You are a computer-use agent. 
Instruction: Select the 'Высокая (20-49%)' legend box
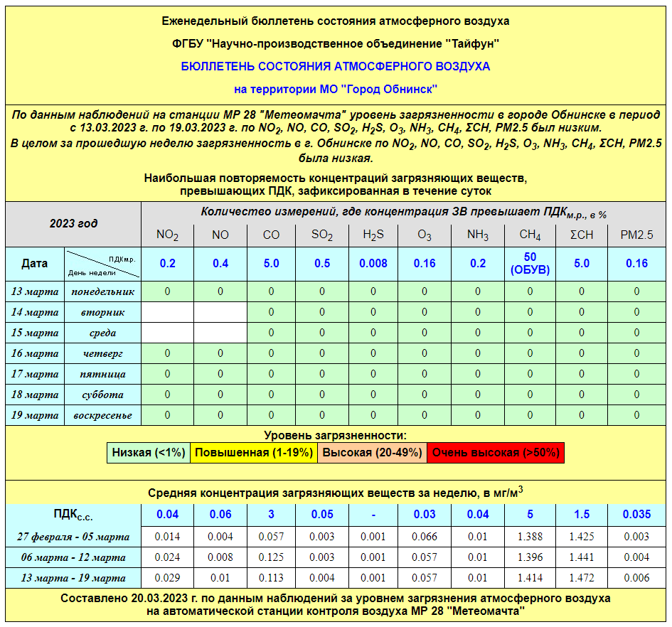click(x=372, y=453)
